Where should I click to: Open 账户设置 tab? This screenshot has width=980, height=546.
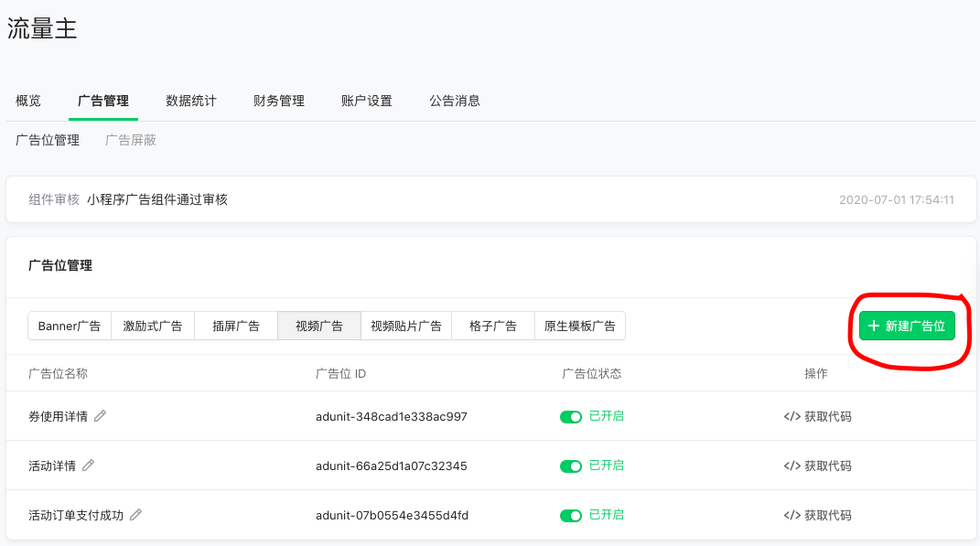coord(366,101)
